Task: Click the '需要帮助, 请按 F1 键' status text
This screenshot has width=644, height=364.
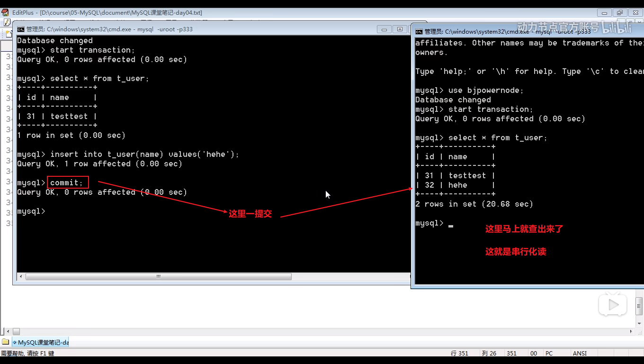Action: (x=27, y=354)
